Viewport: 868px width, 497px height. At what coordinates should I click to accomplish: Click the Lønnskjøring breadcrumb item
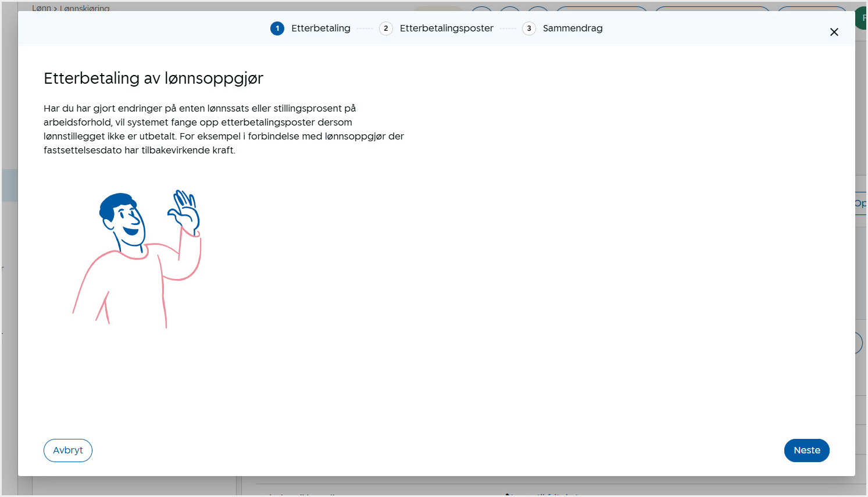(84, 8)
